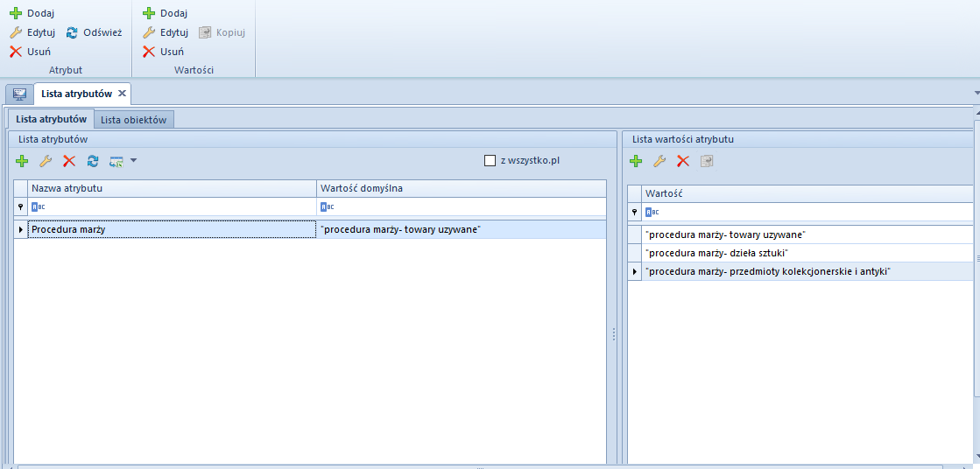The height and width of the screenshot is (469, 980).
Task: Click Edytuj in the Wartości ribbon group
Action: click(x=166, y=32)
